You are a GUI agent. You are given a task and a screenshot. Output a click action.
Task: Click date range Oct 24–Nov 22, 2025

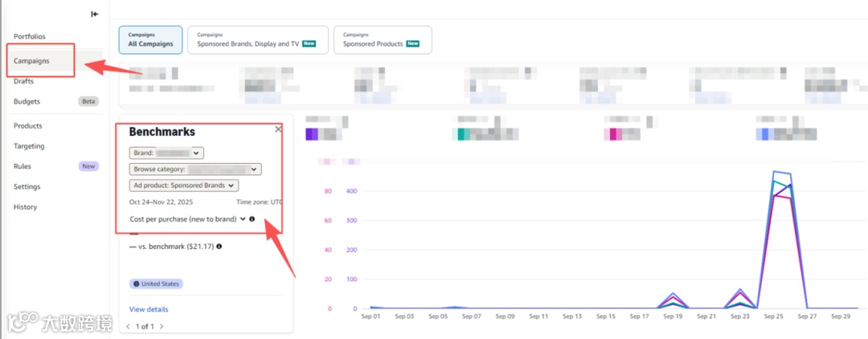pos(161,202)
